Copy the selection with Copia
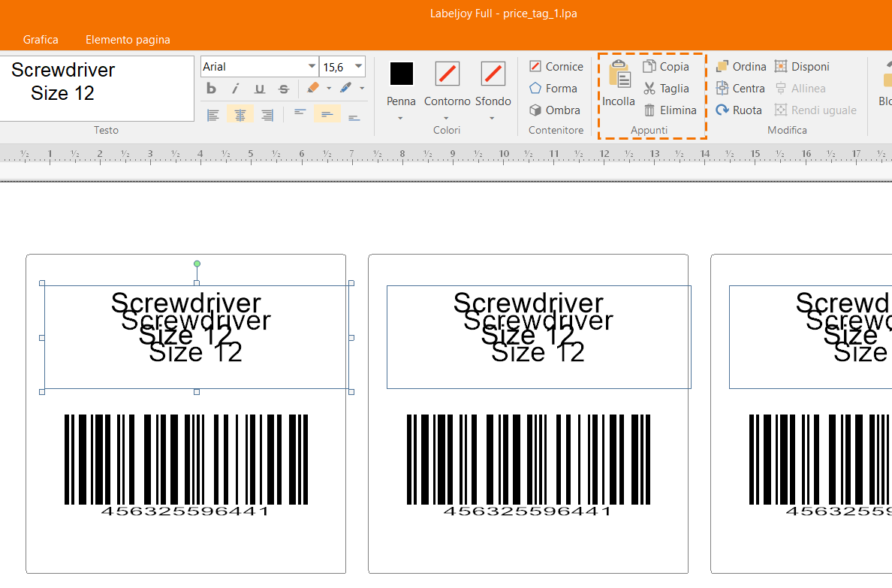The height and width of the screenshot is (588, 892). click(665, 67)
